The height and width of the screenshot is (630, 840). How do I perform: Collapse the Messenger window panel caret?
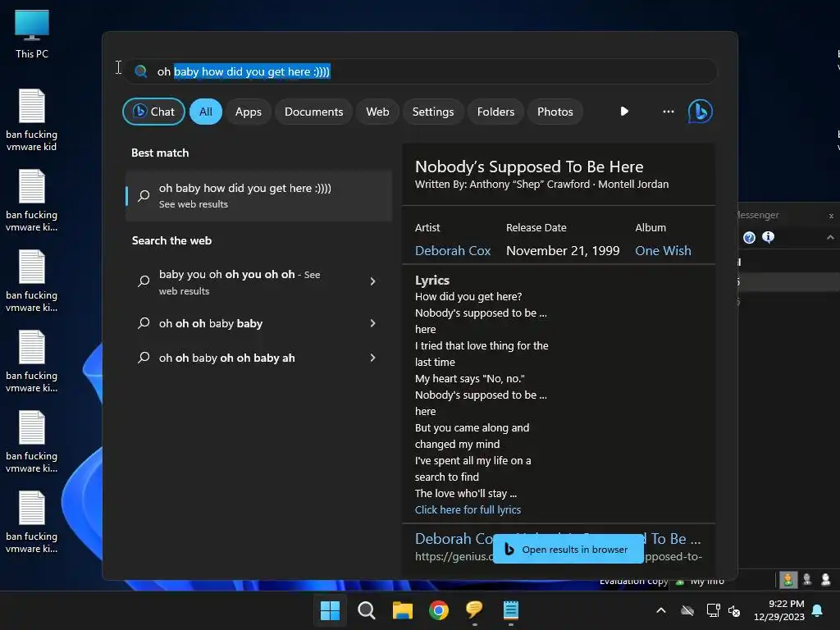(830, 237)
